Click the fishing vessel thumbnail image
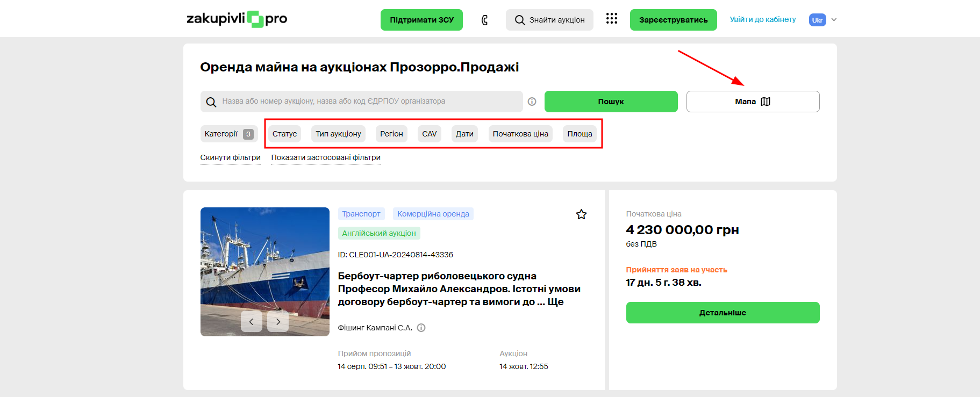Screen dimensions: 980x397 tap(264, 258)
